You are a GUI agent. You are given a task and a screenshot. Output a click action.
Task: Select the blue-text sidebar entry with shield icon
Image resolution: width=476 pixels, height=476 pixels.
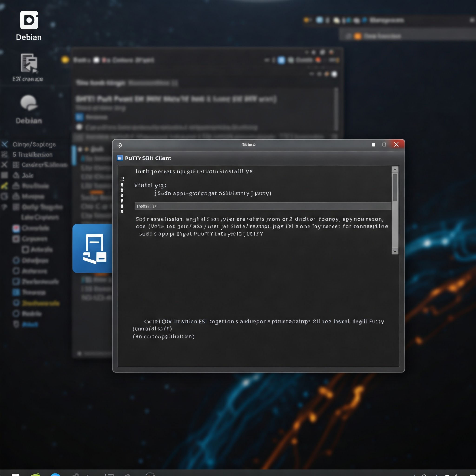[x=30, y=324]
